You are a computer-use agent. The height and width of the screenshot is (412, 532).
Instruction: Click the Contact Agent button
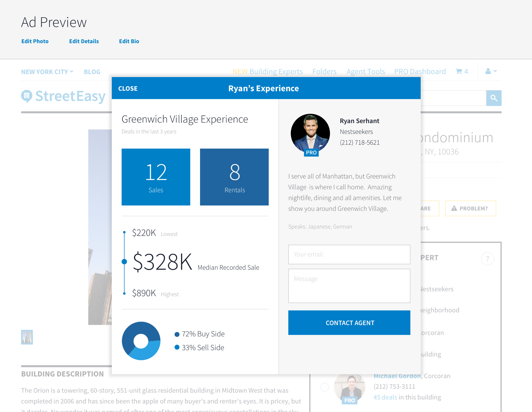[349, 323]
